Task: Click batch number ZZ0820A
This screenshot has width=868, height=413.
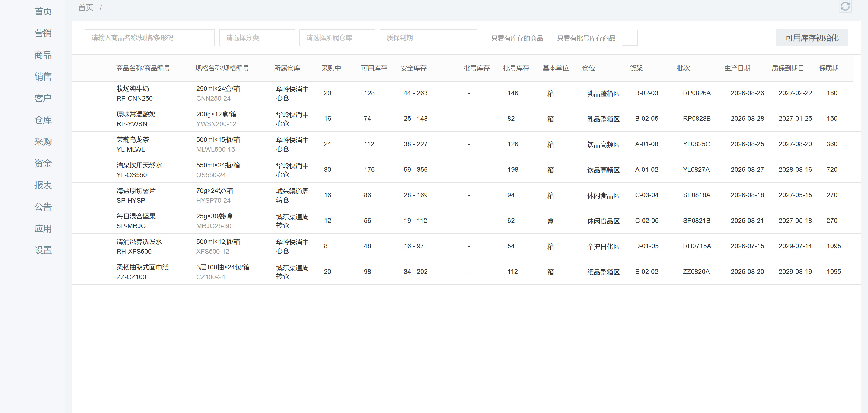Action: point(696,272)
